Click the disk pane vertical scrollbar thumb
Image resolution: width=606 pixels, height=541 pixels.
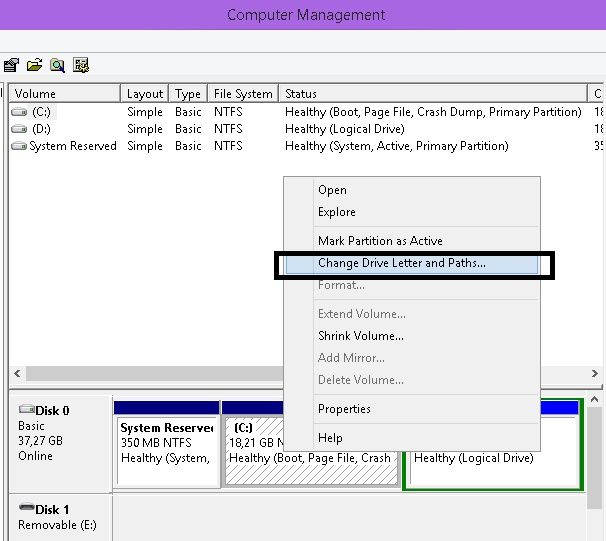594,457
